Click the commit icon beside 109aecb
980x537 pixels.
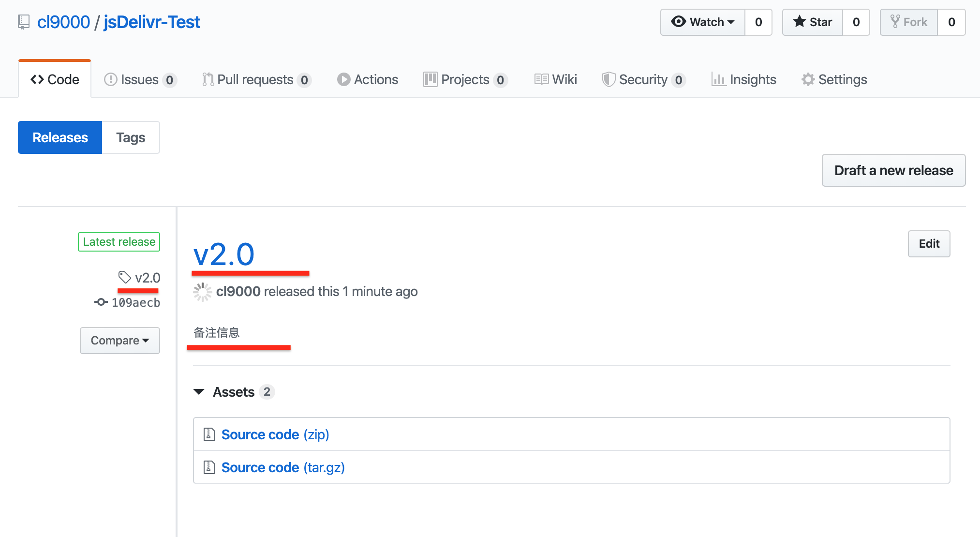(101, 302)
